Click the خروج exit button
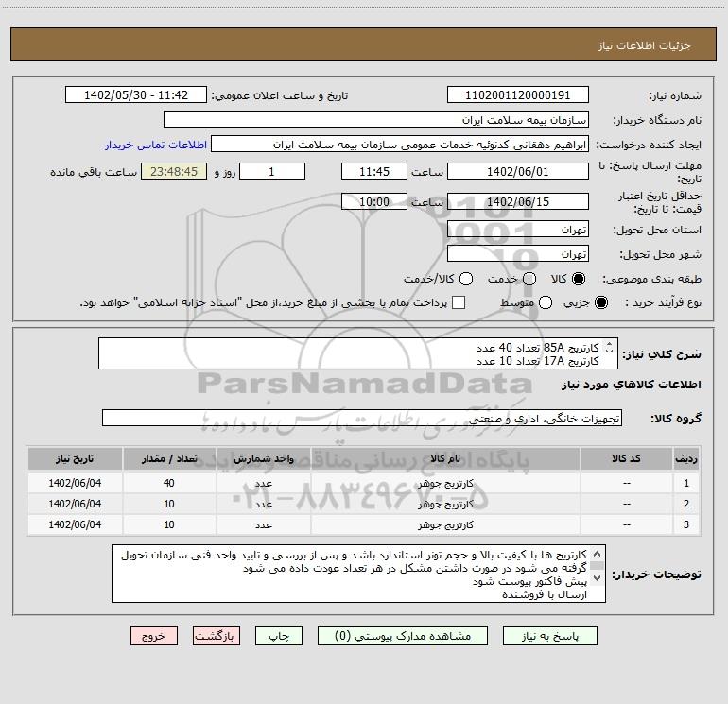The image size is (728, 704). pyautogui.click(x=154, y=636)
